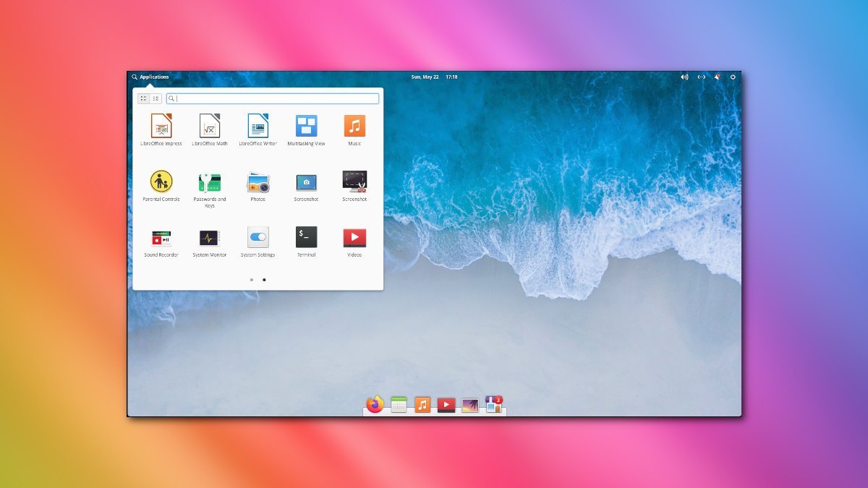Open the notifications bell menu
The width and height of the screenshot is (868, 488).
(717, 77)
